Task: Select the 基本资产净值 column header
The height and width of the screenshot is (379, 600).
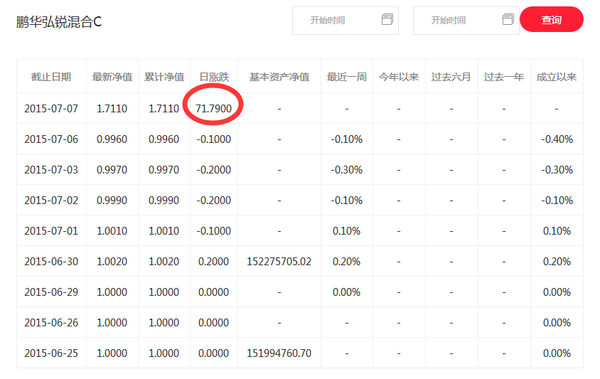Action: click(x=279, y=77)
